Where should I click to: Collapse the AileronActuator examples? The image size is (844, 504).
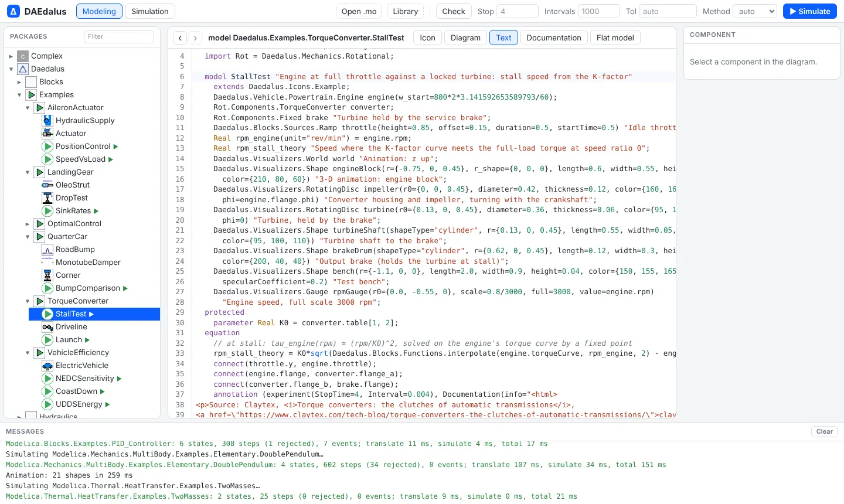(28, 108)
